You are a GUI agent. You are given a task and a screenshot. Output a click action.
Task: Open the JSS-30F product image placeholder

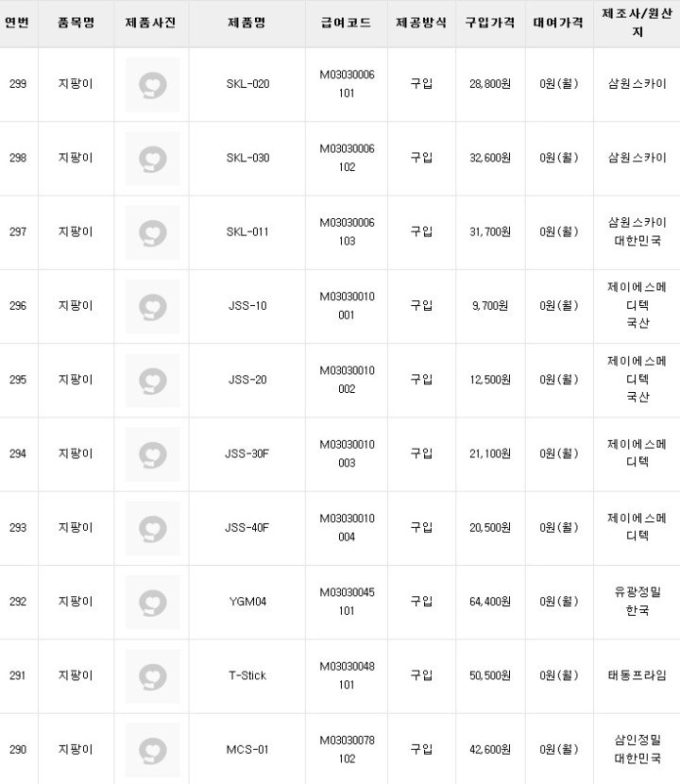(x=152, y=453)
